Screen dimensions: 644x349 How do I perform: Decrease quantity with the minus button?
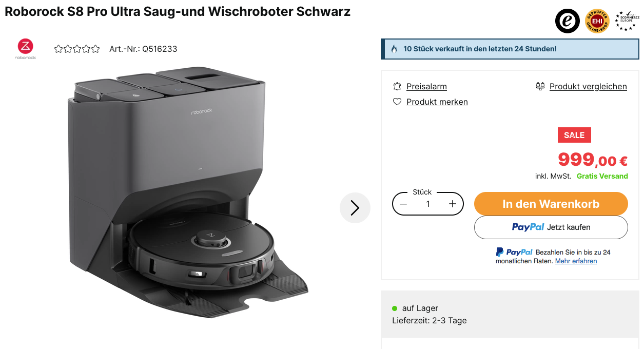(x=403, y=204)
